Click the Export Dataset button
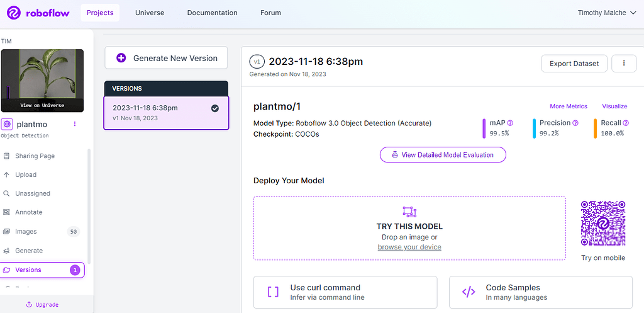The width and height of the screenshot is (644, 313). point(574,63)
